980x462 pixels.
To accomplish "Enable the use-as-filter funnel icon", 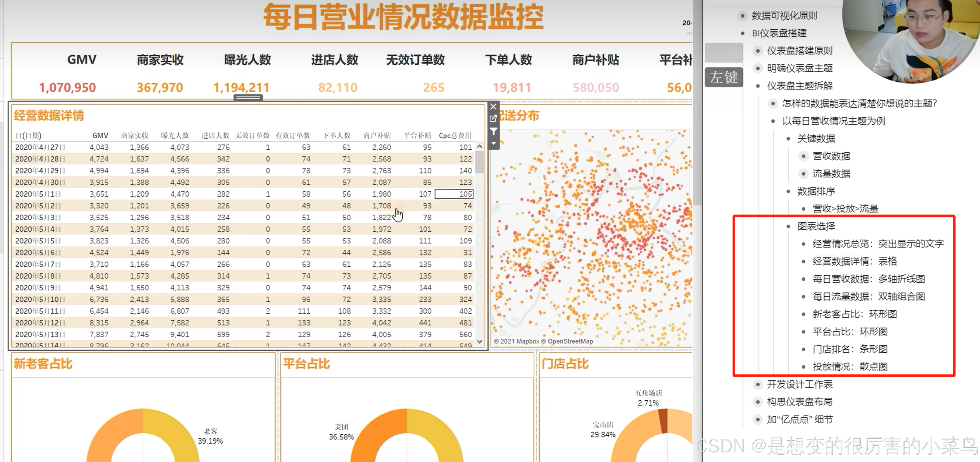I will click(x=493, y=132).
